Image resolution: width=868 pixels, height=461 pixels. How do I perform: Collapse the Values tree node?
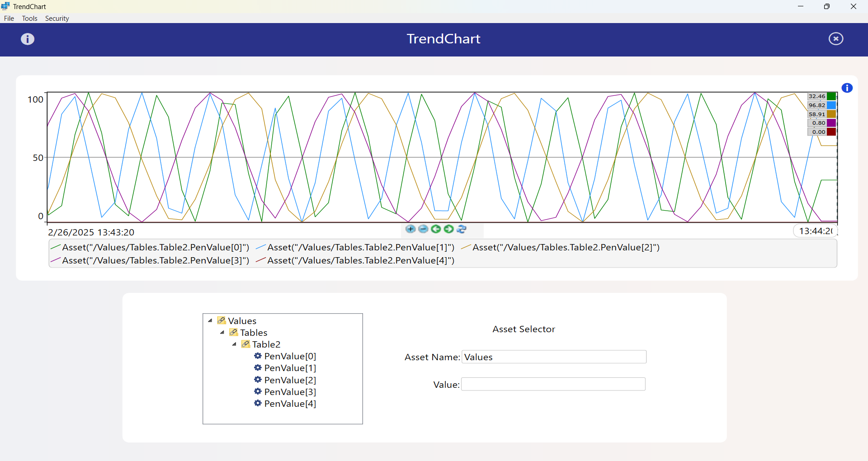210,321
